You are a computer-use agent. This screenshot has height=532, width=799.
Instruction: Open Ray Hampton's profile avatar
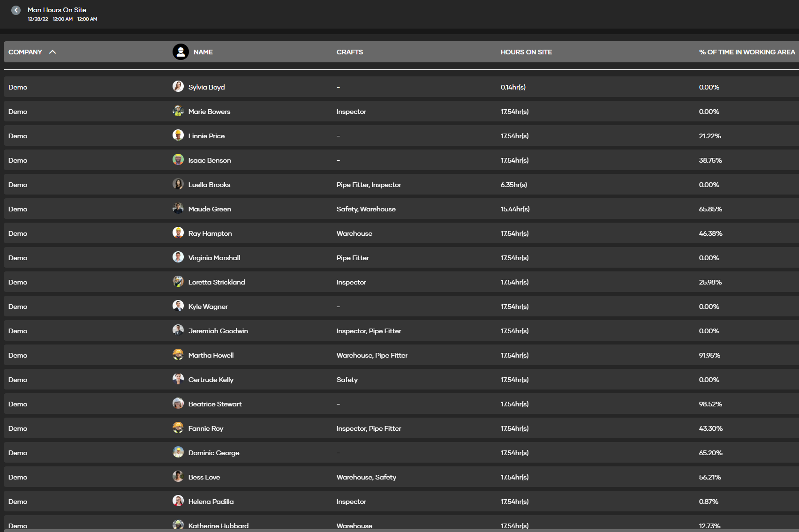coord(178,232)
